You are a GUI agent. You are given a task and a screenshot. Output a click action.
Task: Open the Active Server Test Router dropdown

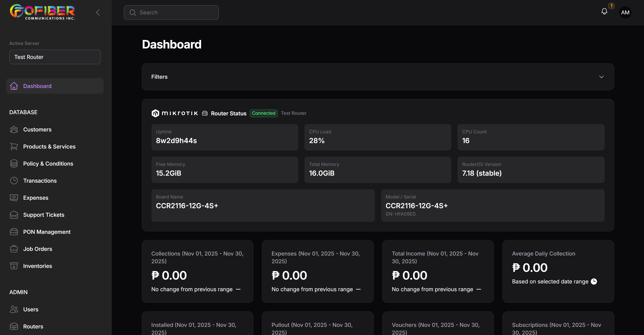pos(55,57)
